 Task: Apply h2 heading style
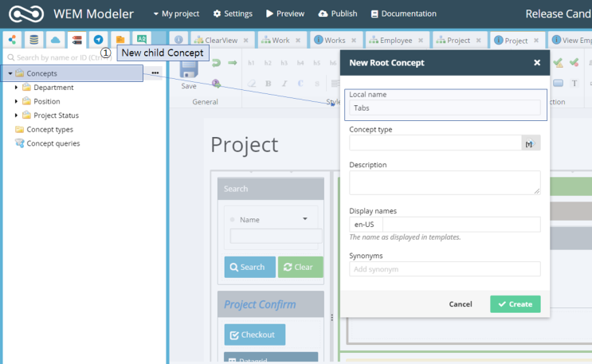coord(268,63)
